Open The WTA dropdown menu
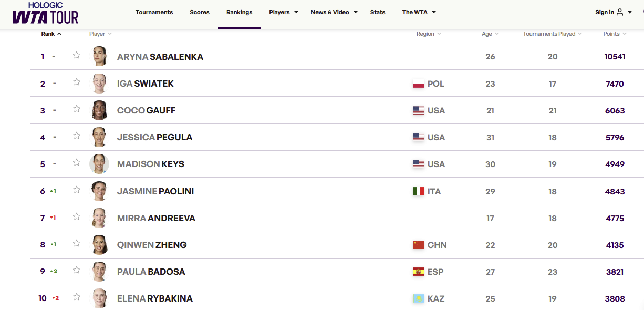644x310 pixels. [x=419, y=12]
